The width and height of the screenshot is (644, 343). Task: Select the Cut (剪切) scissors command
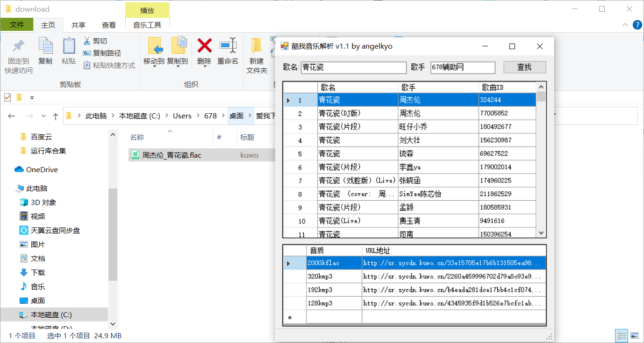[95, 41]
